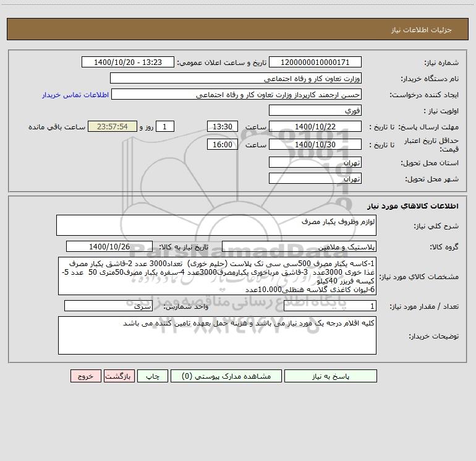Click price validity time 16:00
476x461 pixels.
pyautogui.click(x=222, y=144)
